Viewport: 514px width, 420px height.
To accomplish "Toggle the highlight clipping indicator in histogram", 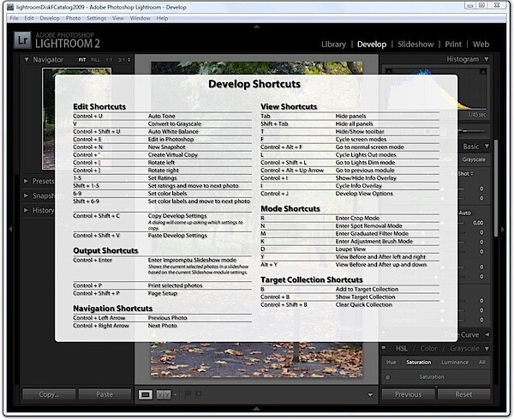I will pyautogui.click(x=483, y=71).
